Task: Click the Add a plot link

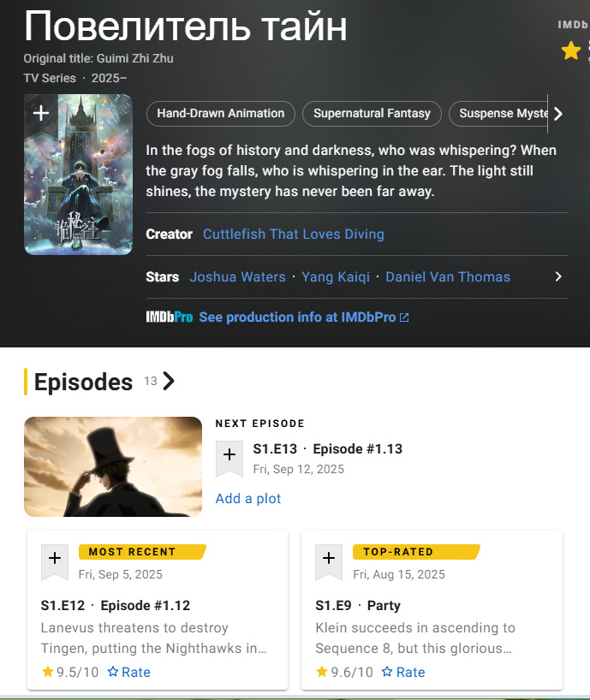Action: pos(248,498)
